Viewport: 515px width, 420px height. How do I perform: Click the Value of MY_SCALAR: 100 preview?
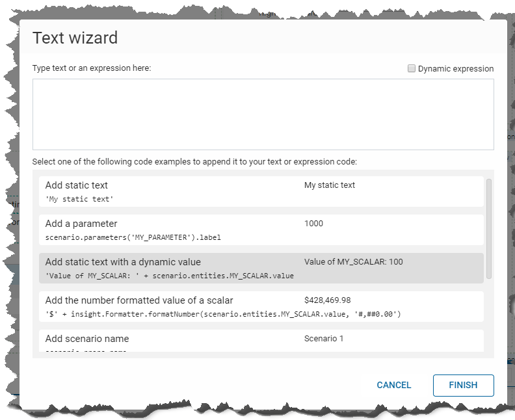tap(354, 262)
